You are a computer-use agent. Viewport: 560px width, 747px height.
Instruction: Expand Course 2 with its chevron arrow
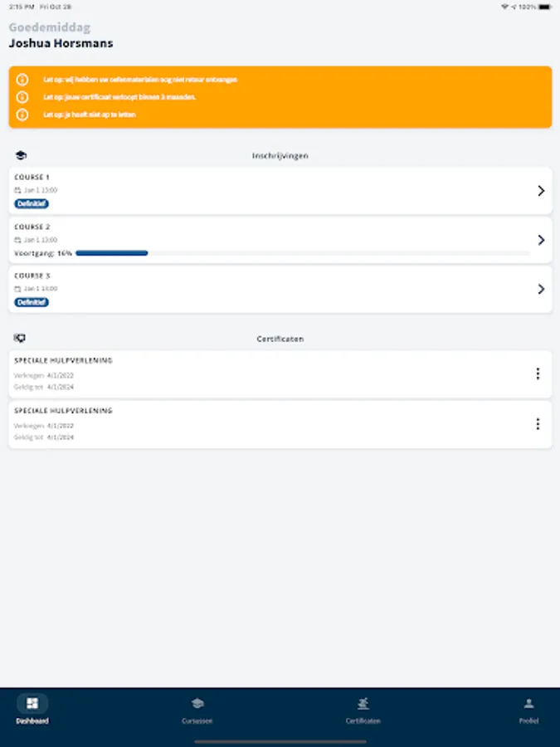click(x=541, y=240)
